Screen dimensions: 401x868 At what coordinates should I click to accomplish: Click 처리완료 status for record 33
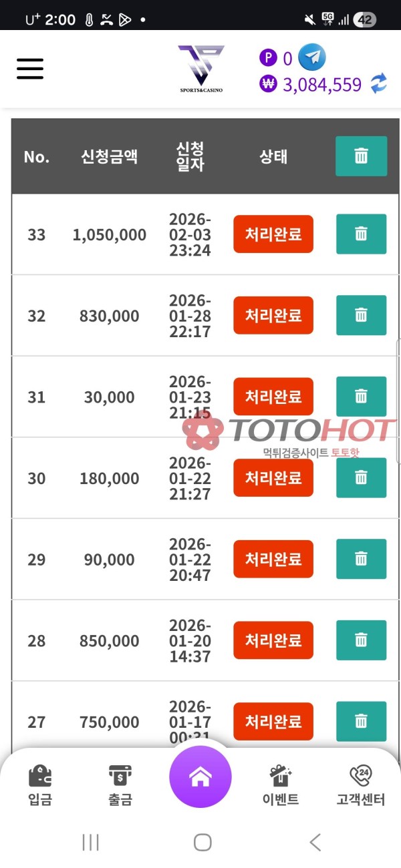pyautogui.click(x=273, y=234)
